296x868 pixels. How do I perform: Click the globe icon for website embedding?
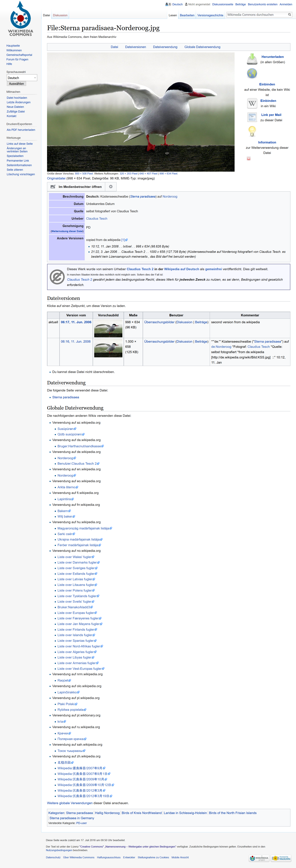[x=252, y=73]
